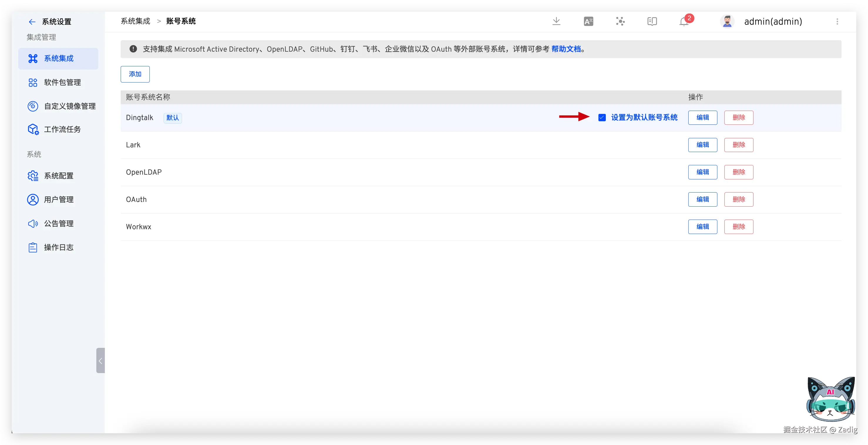The image size is (868, 445).
Task: Open the vertical three-dot menu
Action: coord(837,21)
